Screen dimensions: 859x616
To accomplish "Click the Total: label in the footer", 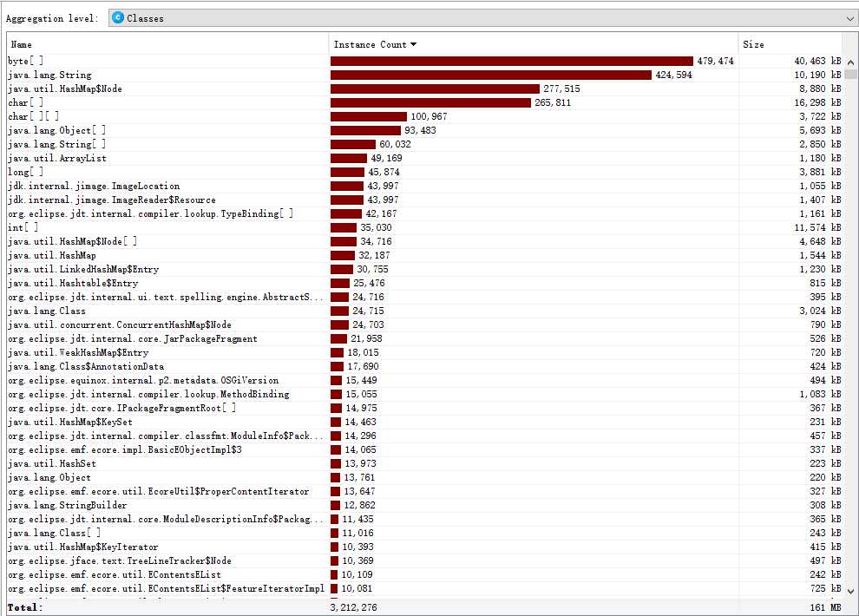I will coord(24,606).
